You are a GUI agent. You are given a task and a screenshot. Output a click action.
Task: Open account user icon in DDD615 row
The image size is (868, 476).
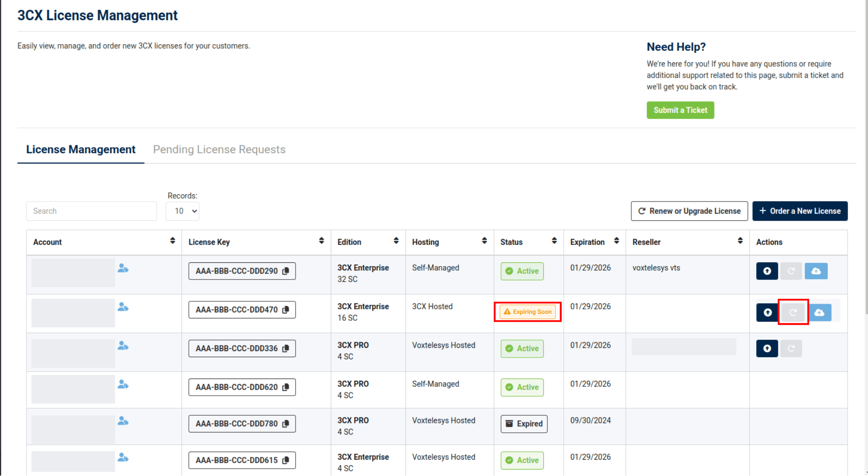click(x=123, y=457)
